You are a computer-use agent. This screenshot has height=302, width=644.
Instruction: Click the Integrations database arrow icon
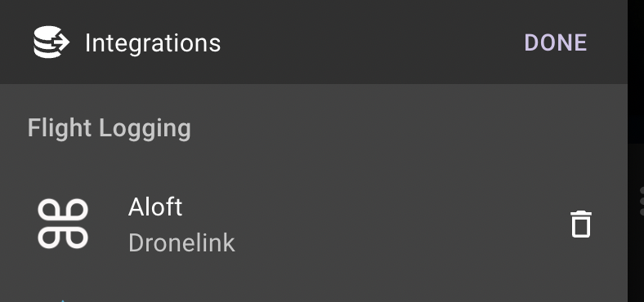click(51, 42)
